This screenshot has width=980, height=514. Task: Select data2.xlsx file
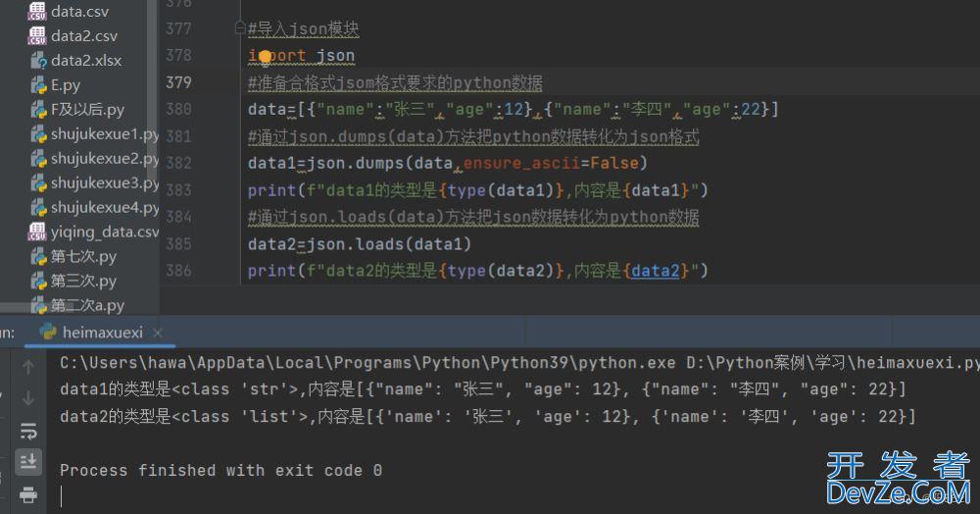pyautogui.click(x=86, y=61)
